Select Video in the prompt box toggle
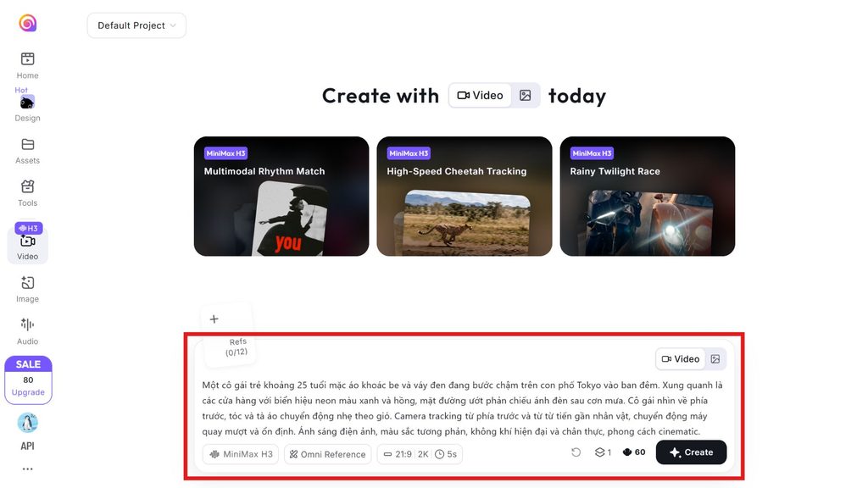This screenshot has width=868, height=488. pos(681,358)
